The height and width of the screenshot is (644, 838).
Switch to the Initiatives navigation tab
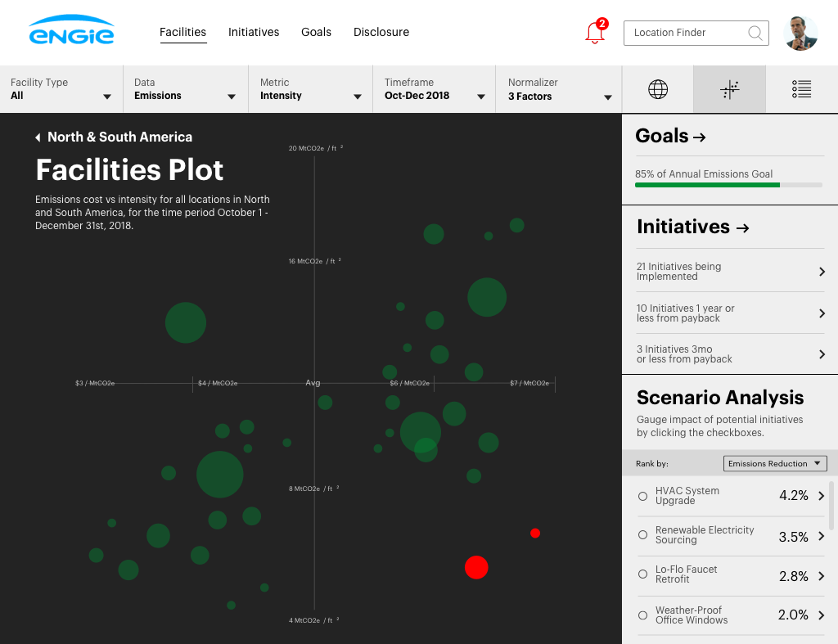coord(254,32)
